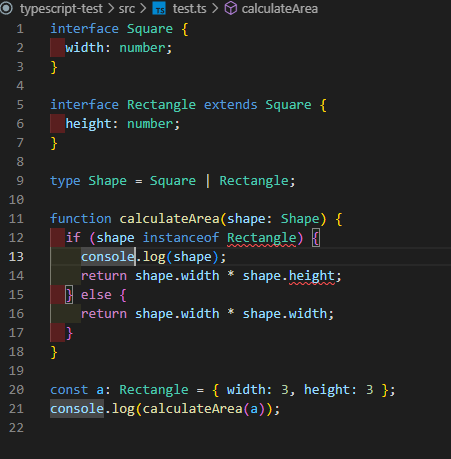Viewport: 451px width, 459px height.
Task: Click the circle icon before typescript-test
Action: pos(6,8)
